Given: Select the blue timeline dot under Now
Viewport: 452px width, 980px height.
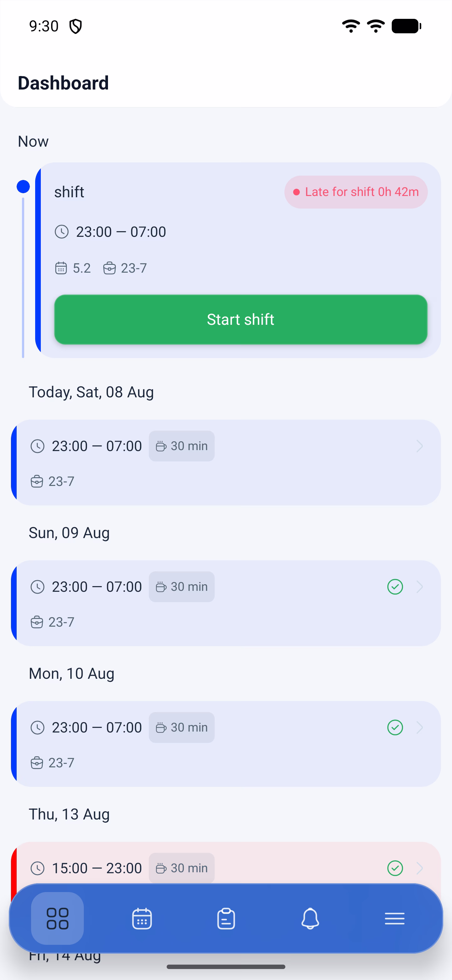Looking at the screenshot, I should point(23,187).
